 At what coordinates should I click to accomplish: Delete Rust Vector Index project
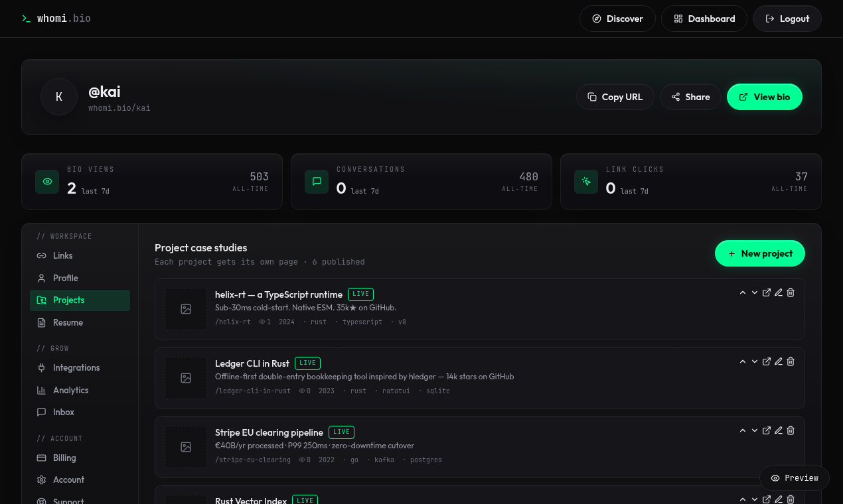point(791,499)
